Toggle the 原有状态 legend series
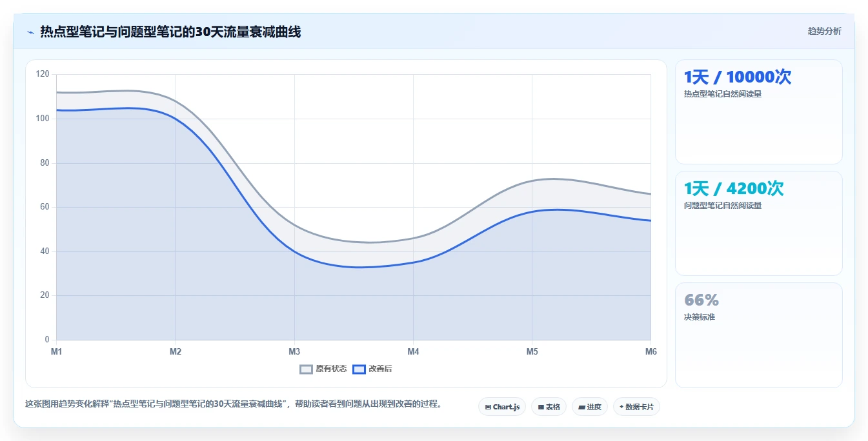The image size is (868, 441). 323,369
